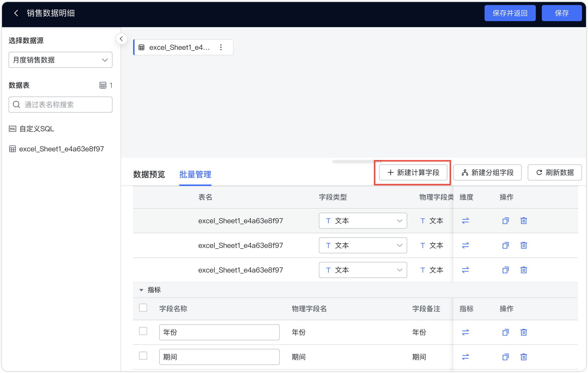
Task: Delete the second 文本 dimension row
Action: click(x=524, y=245)
